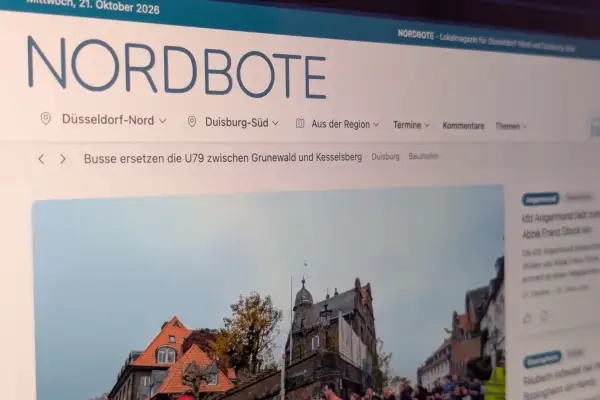Like the kfd Angermund article
This screenshot has width=600, height=400.
pyautogui.click(x=527, y=318)
